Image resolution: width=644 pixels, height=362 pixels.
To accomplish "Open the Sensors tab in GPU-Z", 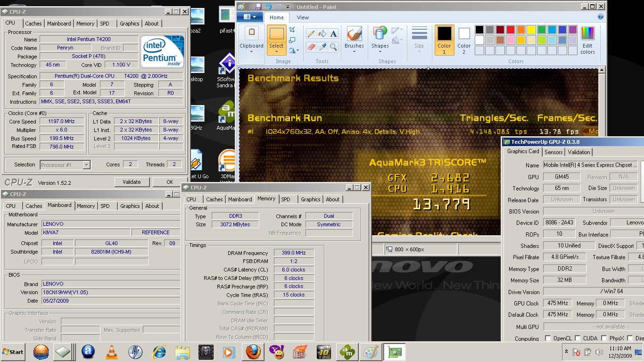I will coord(553,152).
